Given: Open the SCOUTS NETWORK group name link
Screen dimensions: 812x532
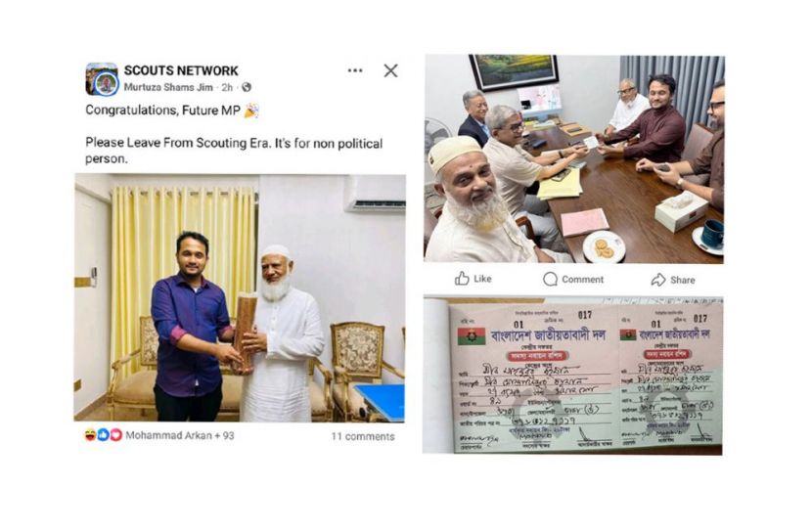Looking at the screenshot, I should tap(181, 70).
